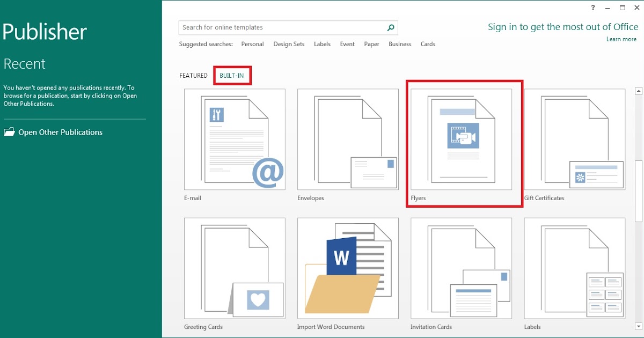Open the Labels template category
Screen dimensions: 644x338
coord(575,268)
